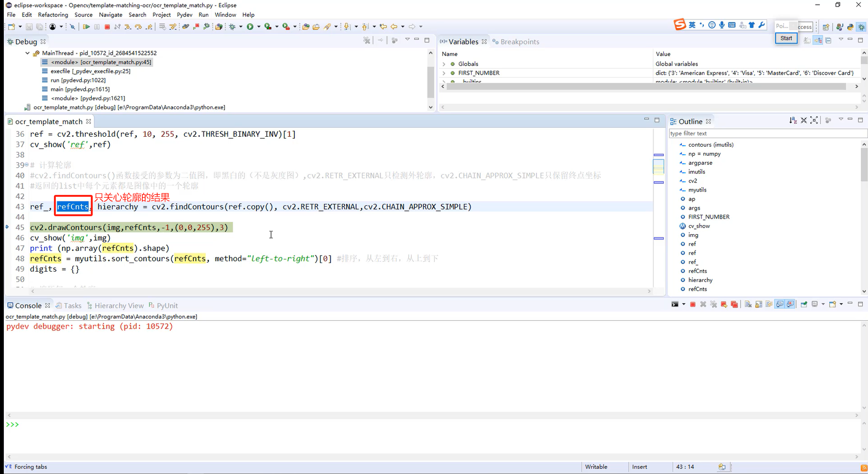Collapse the MainThread tree node
This screenshot has width=868, height=474.
tap(27, 53)
